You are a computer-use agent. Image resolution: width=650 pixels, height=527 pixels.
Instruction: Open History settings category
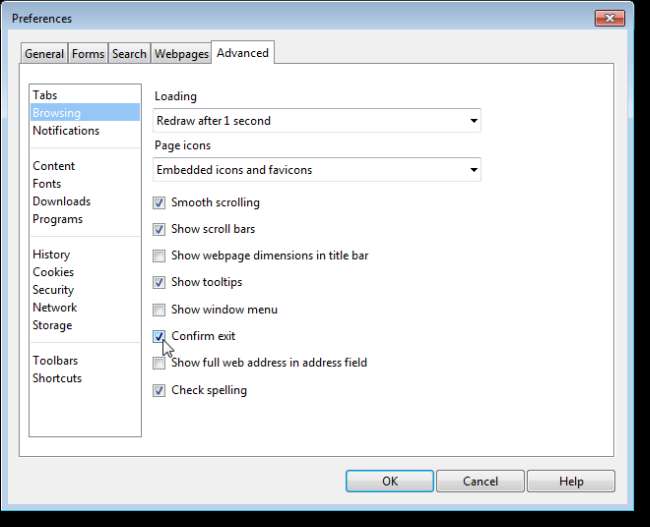(85, 255)
